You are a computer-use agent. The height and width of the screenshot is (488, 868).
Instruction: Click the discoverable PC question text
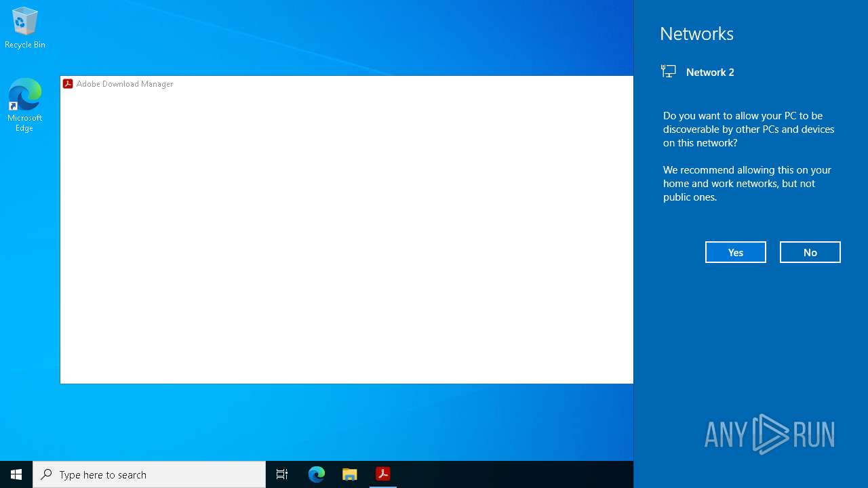[x=749, y=129]
